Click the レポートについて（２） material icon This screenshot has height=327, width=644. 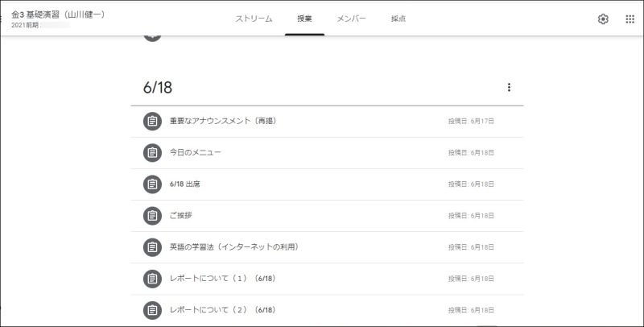click(152, 310)
